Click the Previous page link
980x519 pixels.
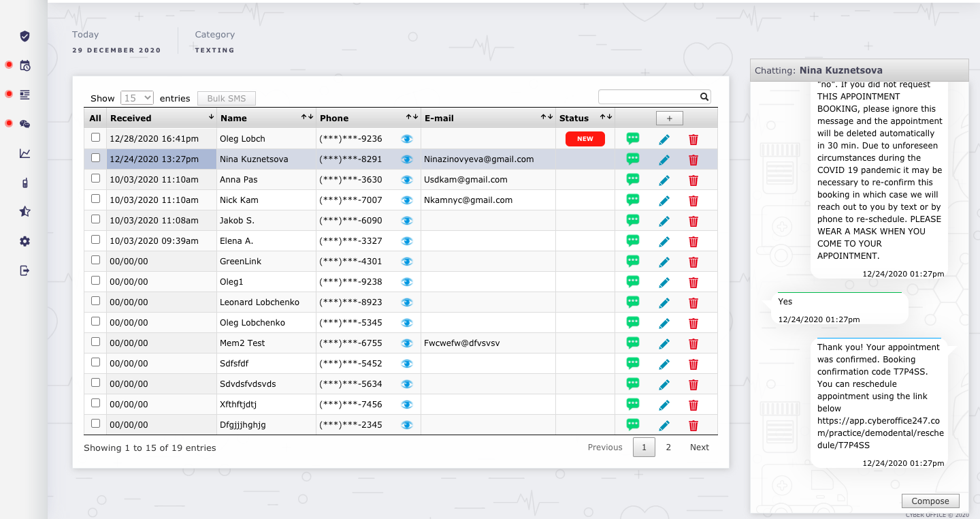tap(605, 447)
